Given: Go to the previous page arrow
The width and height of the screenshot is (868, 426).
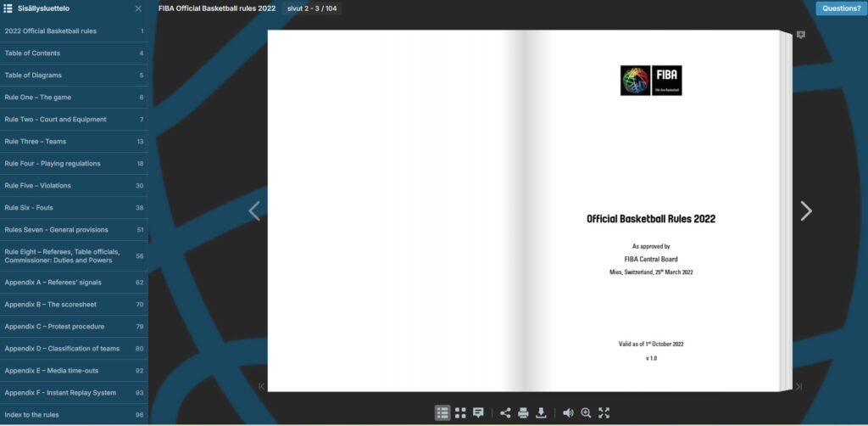Looking at the screenshot, I should (254, 210).
